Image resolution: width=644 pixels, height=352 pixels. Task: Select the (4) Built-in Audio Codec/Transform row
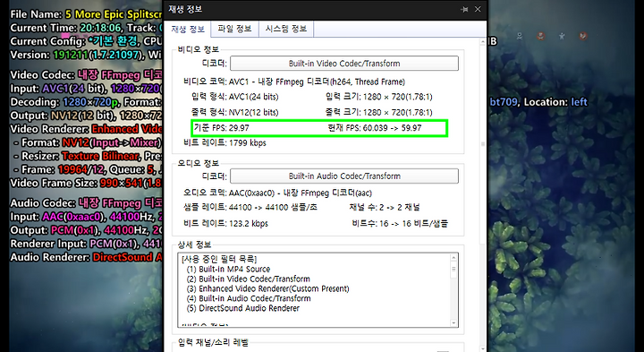[248, 298]
